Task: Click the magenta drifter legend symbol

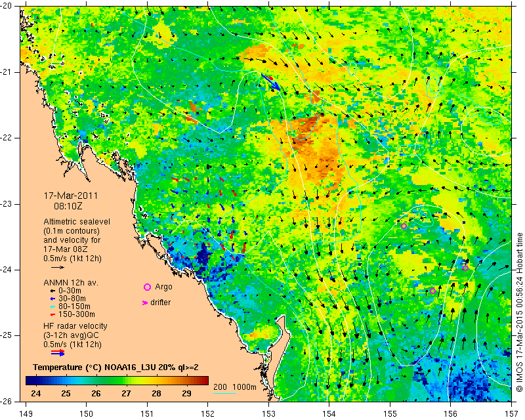Action: coord(145,303)
